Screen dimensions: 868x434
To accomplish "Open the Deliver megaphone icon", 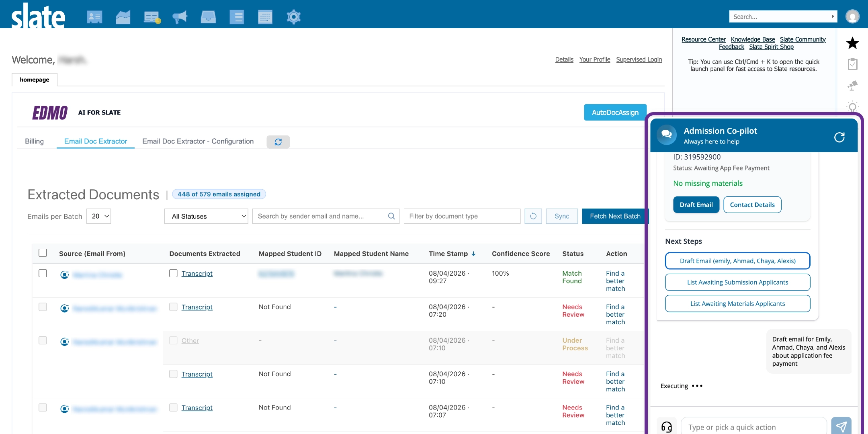I will [x=180, y=17].
